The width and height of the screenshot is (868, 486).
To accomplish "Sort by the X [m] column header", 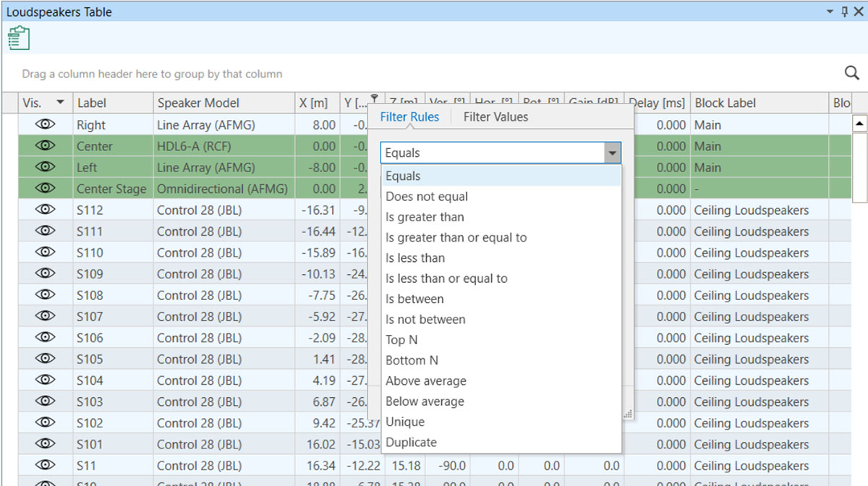I will click(x=317, y=103).
